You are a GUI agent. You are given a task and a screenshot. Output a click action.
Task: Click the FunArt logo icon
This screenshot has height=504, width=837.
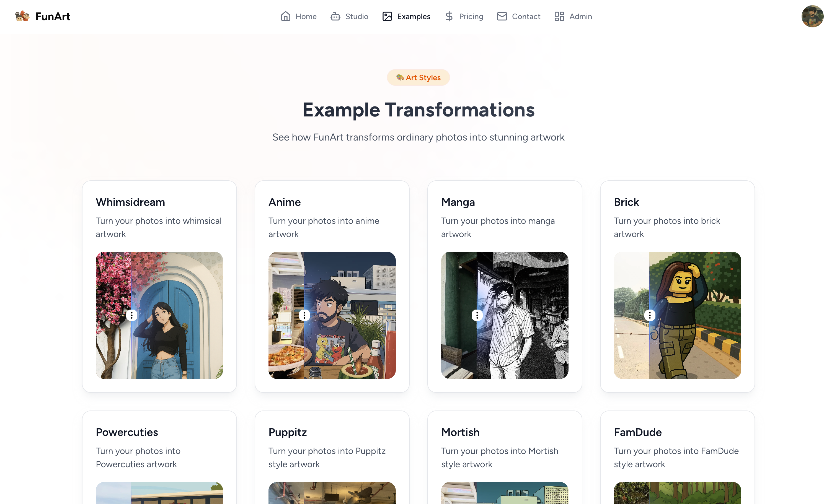[22, 16]
